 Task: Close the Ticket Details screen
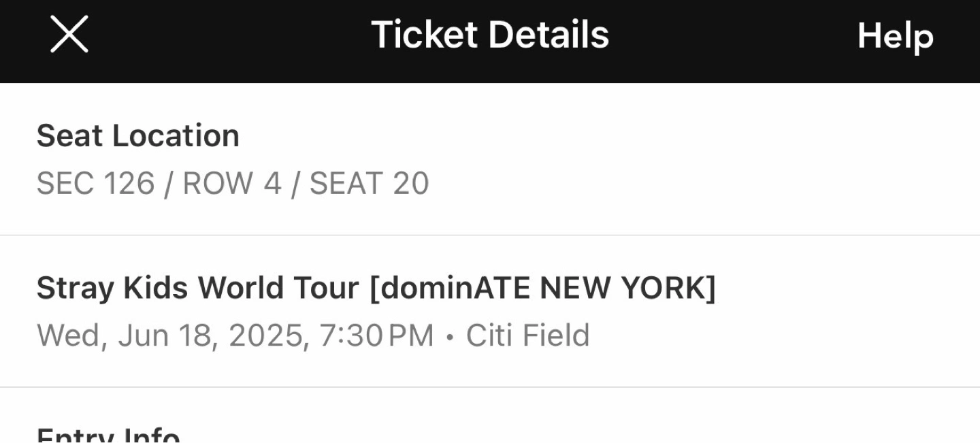point(69,35)
